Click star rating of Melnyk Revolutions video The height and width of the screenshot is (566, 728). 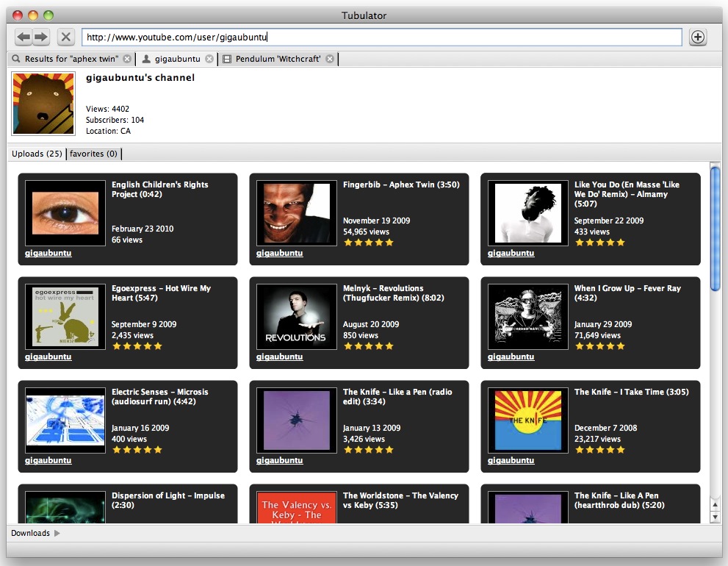(x=369, y=345)
